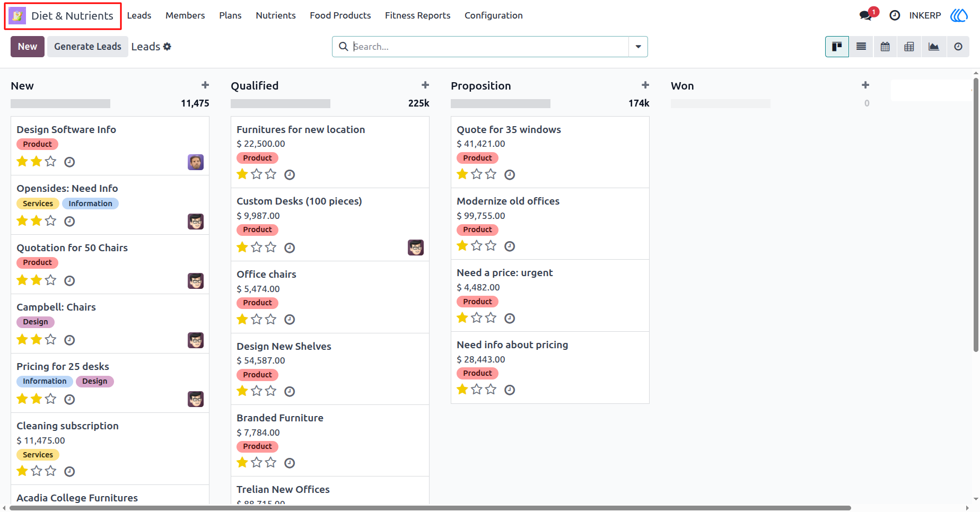
Task: Set third star on Quote for 35 windows
Action: point(491,174)
